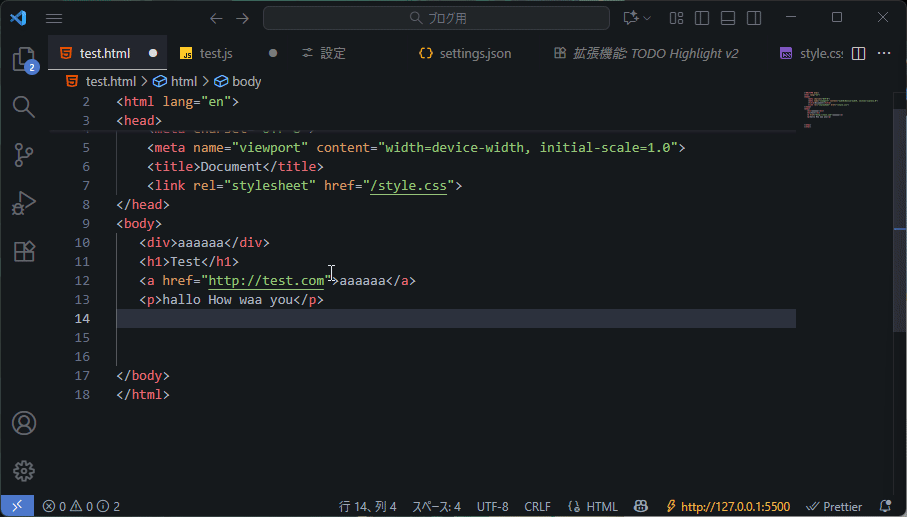Open the hamburger application menu

pyautogui.click(x=54, y=19)
